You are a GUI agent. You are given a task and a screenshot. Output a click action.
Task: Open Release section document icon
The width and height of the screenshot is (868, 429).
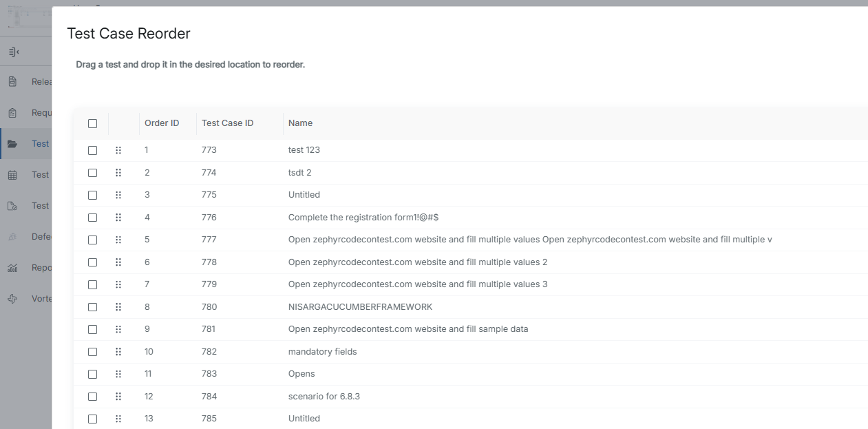pos(12,82)
